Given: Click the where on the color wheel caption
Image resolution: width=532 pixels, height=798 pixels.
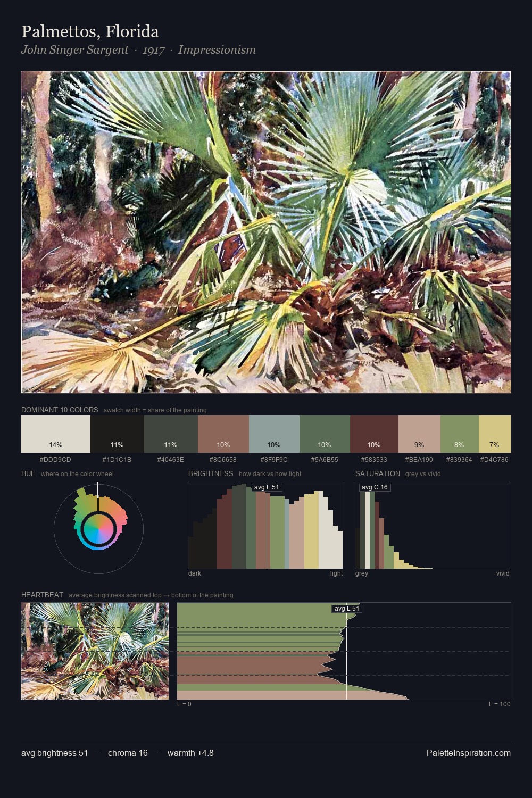Looking at the screenshot, I should 77,474.
